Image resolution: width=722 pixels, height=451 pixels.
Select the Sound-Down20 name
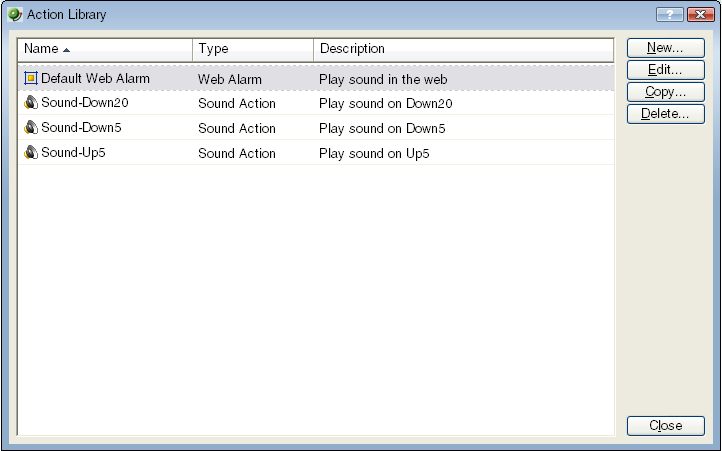pos(85,103)
